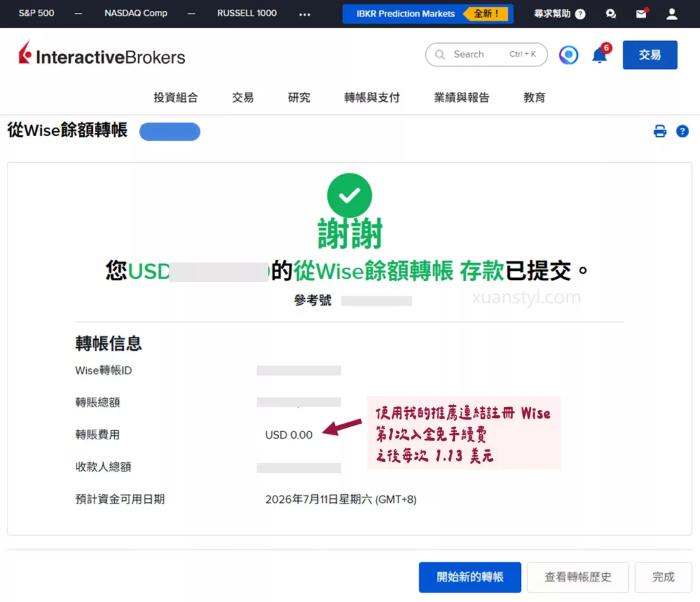The image size is (700, 602).
Task: Click the 從Wise餘額轉帳 page title
Action: [x=68, y=131]
